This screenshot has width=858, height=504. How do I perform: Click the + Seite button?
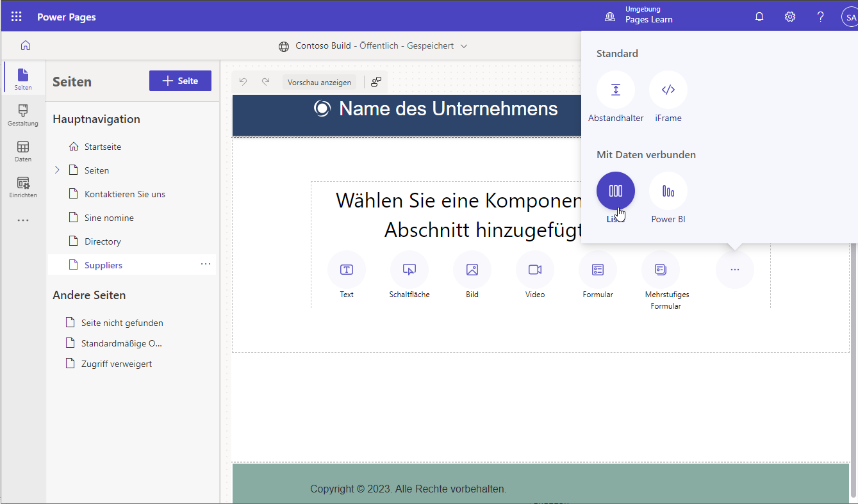click(x=180, y=81)
